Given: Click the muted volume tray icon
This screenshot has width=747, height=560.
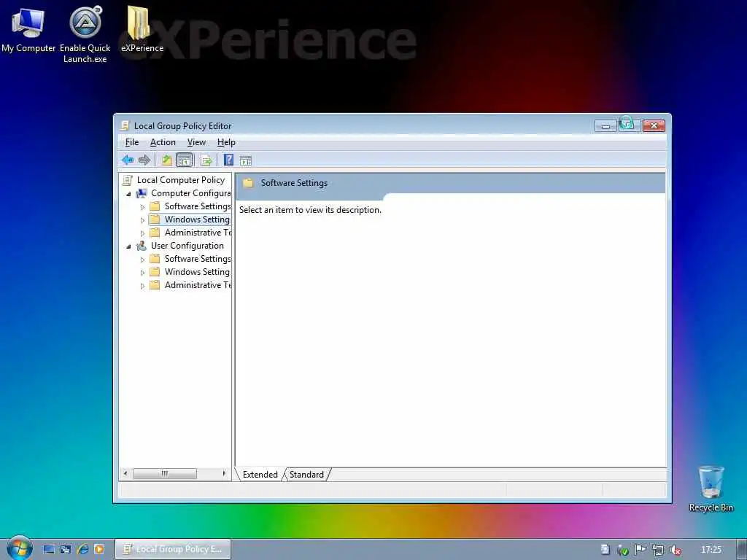Looking at the screenshot, I should [x=675, y=550].
